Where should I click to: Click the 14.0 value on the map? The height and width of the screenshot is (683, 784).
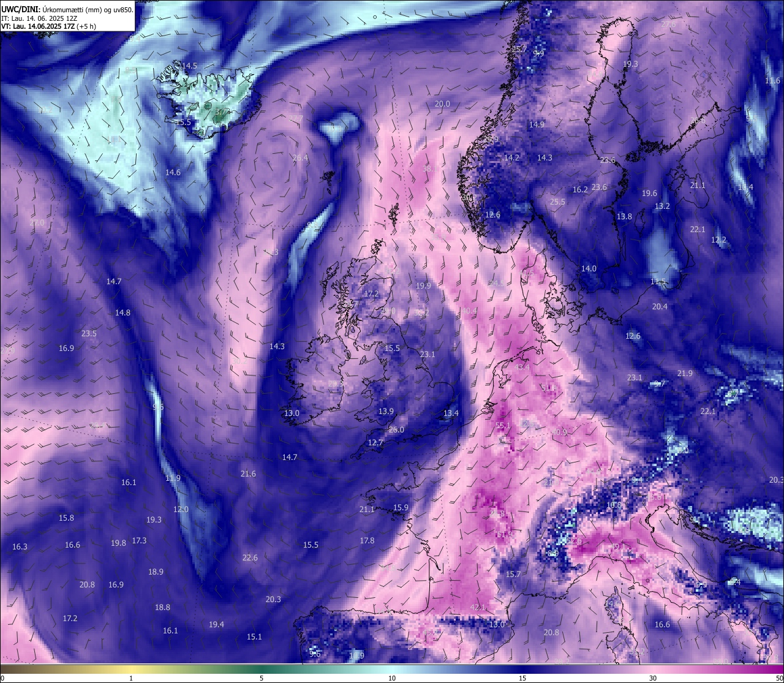tap(589, 269)
